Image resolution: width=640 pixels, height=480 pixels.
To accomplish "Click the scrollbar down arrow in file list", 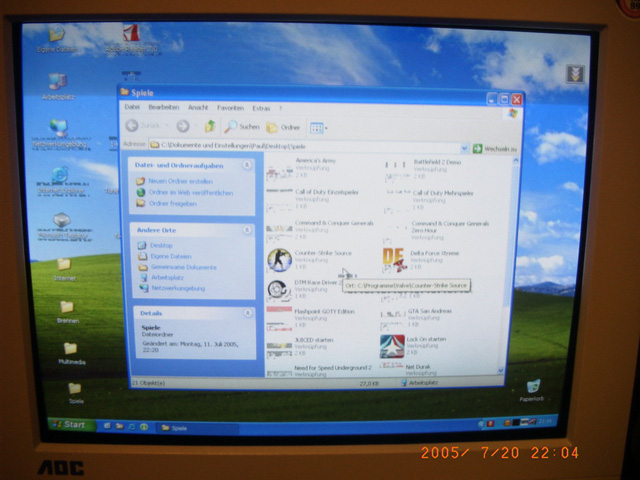I will point(501,370).
